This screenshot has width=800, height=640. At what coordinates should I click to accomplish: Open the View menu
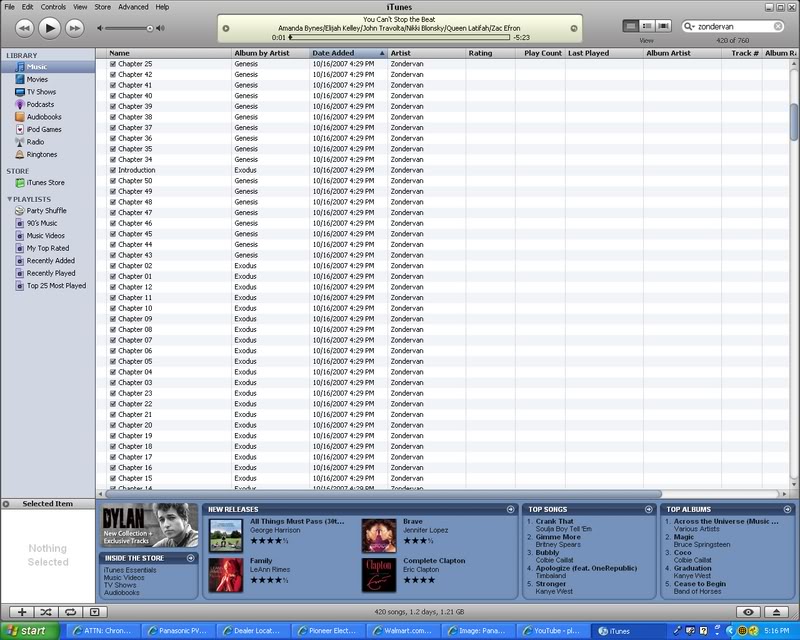(x=80, y=7)
